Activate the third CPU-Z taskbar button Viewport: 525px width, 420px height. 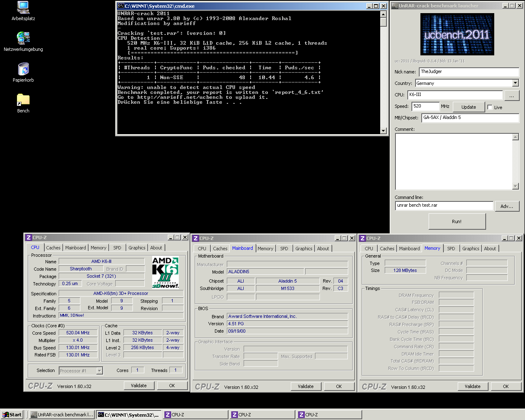(x=329, y=415)
